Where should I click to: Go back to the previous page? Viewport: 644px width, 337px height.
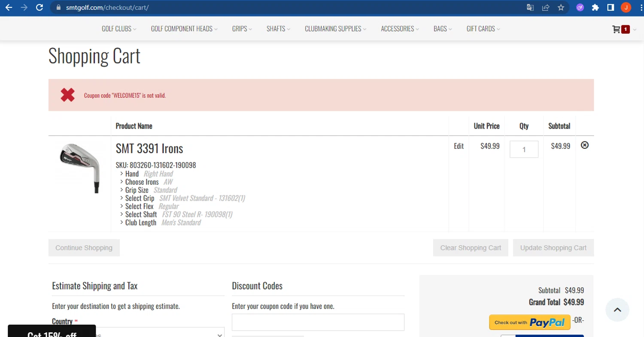click(x=9, y=7)
